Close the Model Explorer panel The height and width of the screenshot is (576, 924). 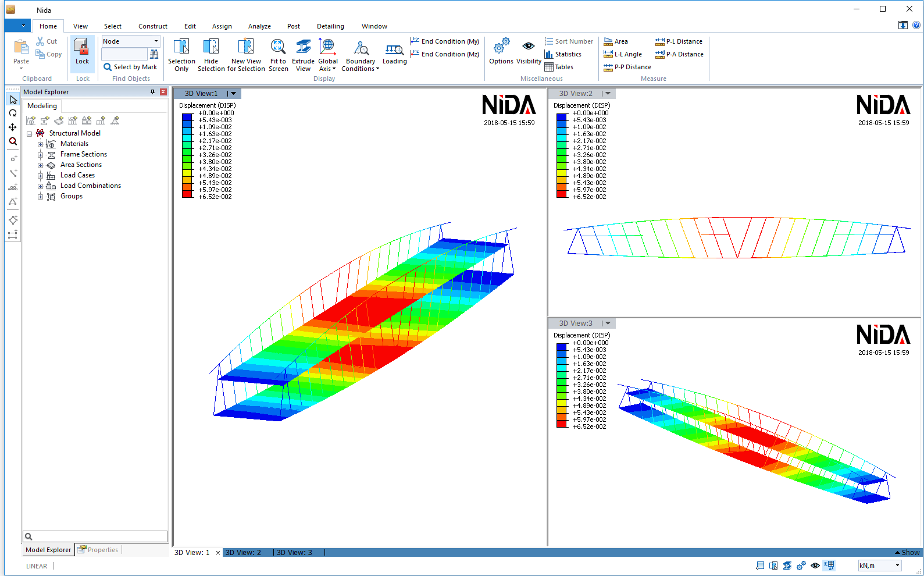click(x=163, y=92)
